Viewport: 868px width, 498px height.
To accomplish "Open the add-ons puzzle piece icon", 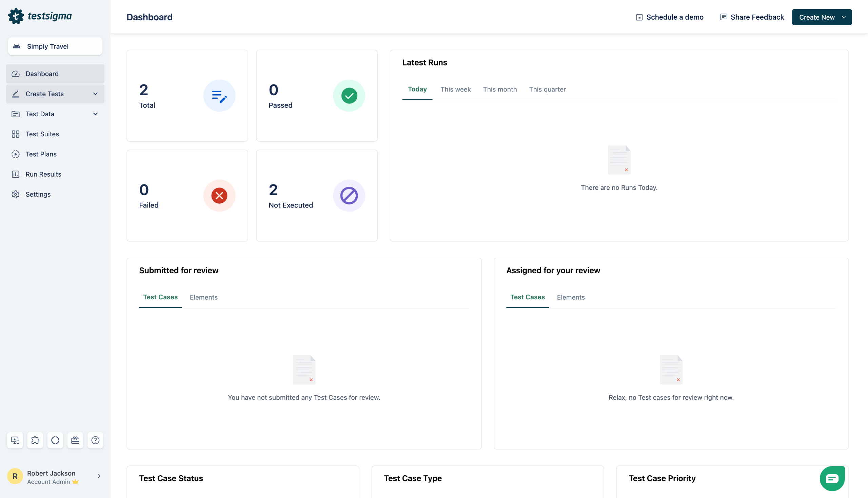I will (35, 440).
